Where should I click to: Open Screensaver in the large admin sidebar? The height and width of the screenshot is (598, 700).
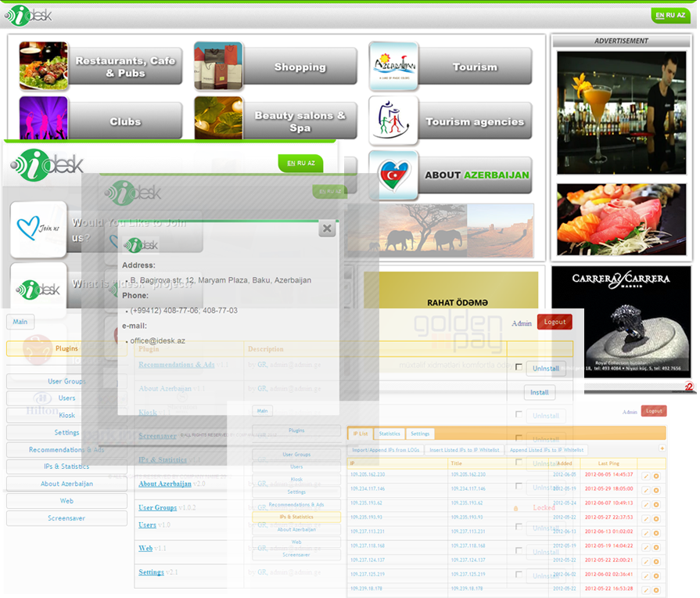(x=66, y=518)
